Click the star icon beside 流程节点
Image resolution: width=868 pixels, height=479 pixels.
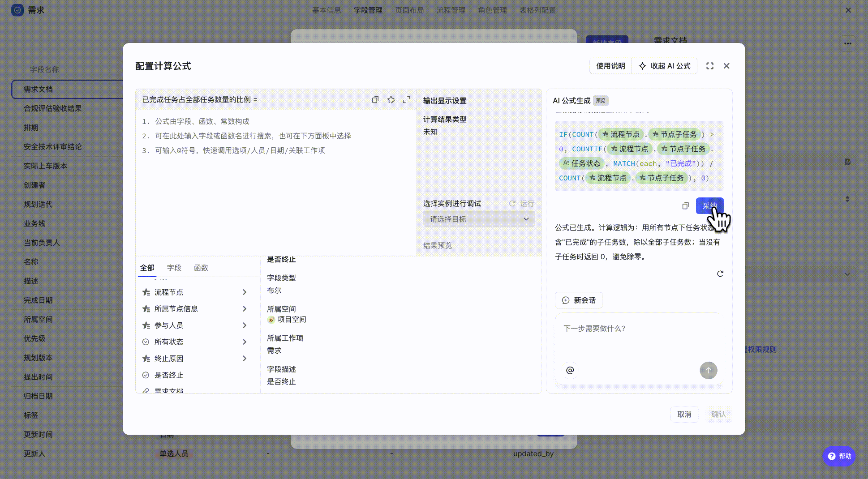tap(146, 292)
